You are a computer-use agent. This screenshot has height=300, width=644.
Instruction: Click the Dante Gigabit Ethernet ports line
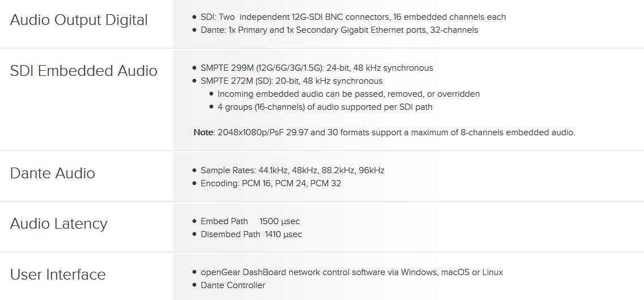pyautogui.click(x=339, y=30)
